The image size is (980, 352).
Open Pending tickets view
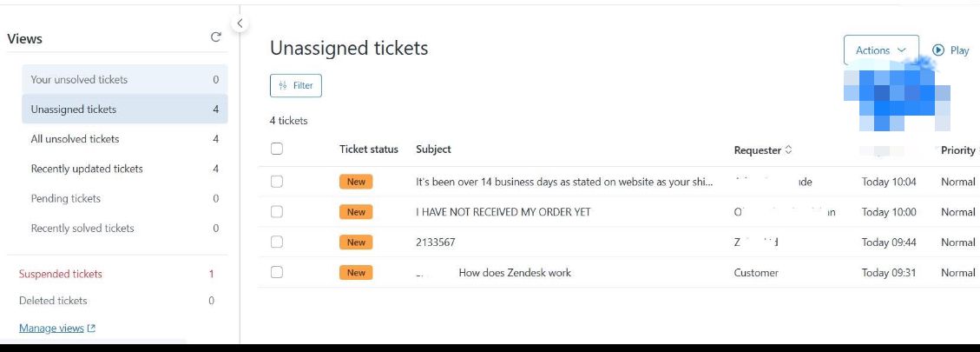coord(125,198)
